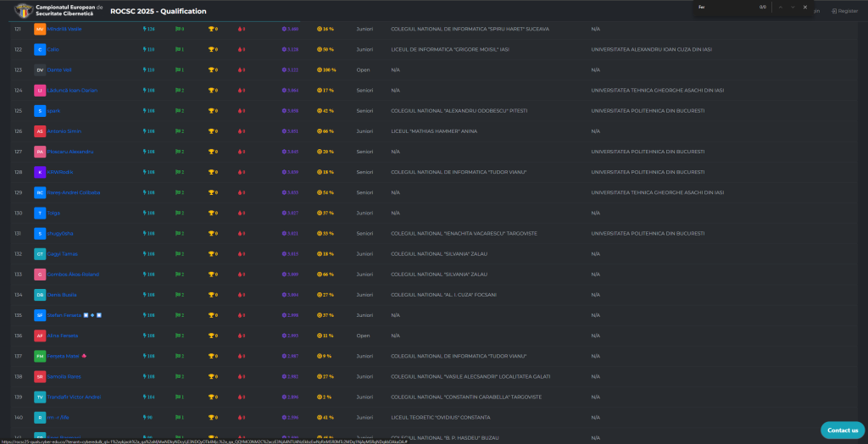The width and height of the screenshot is (868, 444).
Task: Click the orange MV avatar badge
Action: point(40,29)
